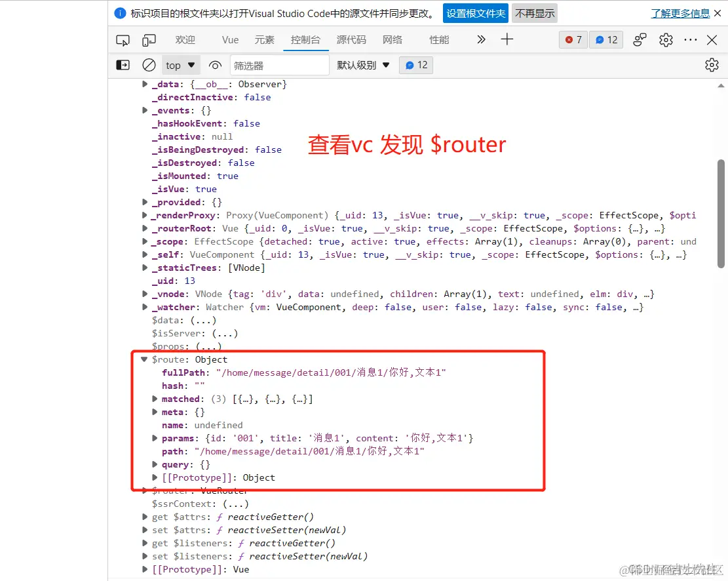Switch to the 元素 tab
This screenshot has width=728, height=581.
[x=265, y=40]
